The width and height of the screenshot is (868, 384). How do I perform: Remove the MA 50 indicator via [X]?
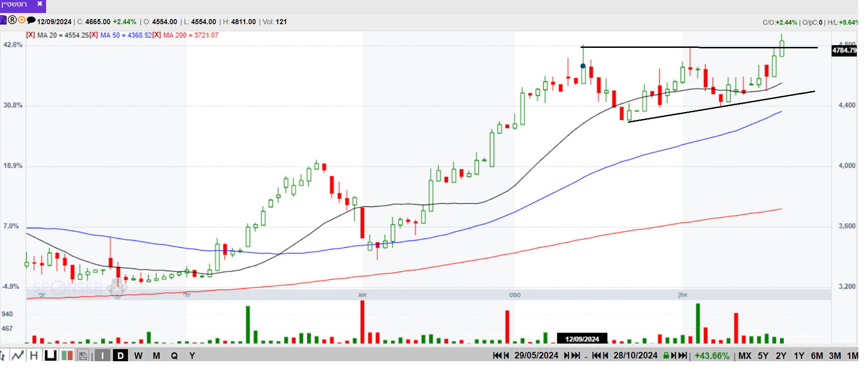93,35
